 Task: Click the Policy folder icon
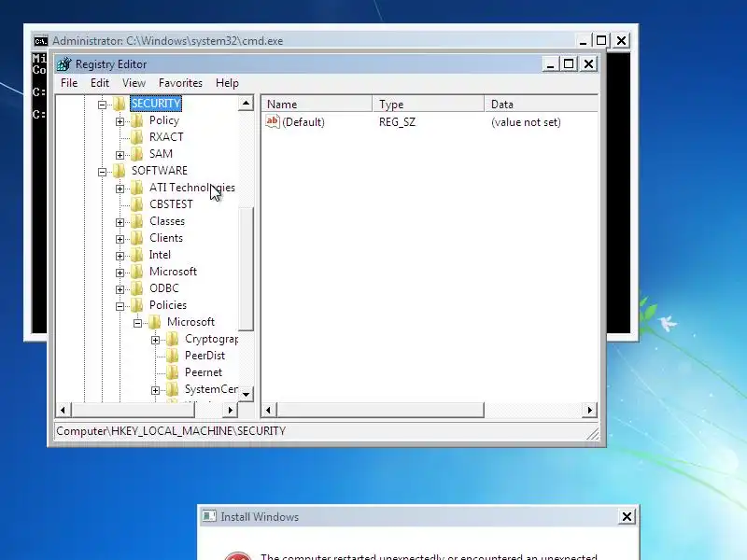136,120
